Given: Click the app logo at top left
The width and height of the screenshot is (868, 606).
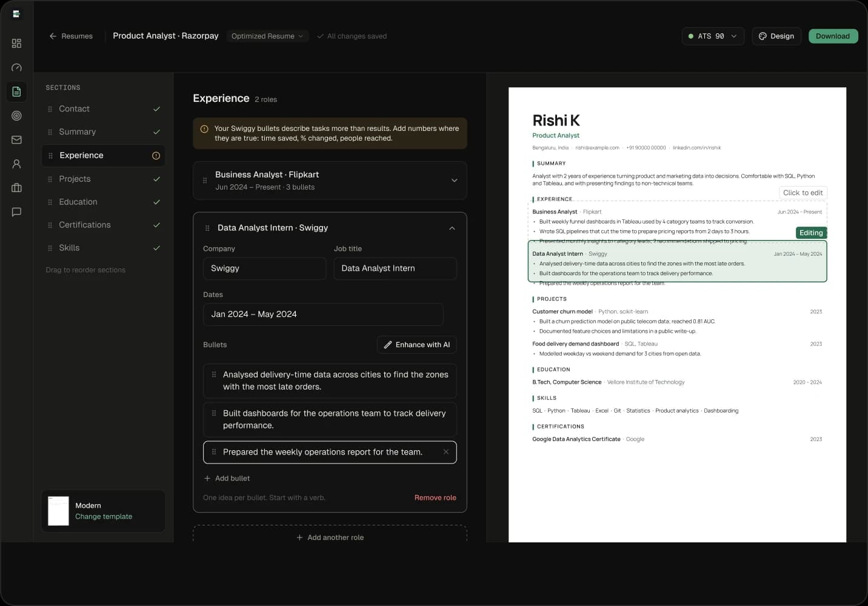Looking at the screenshot, I should pyautogui.click(x=16, y=14).
